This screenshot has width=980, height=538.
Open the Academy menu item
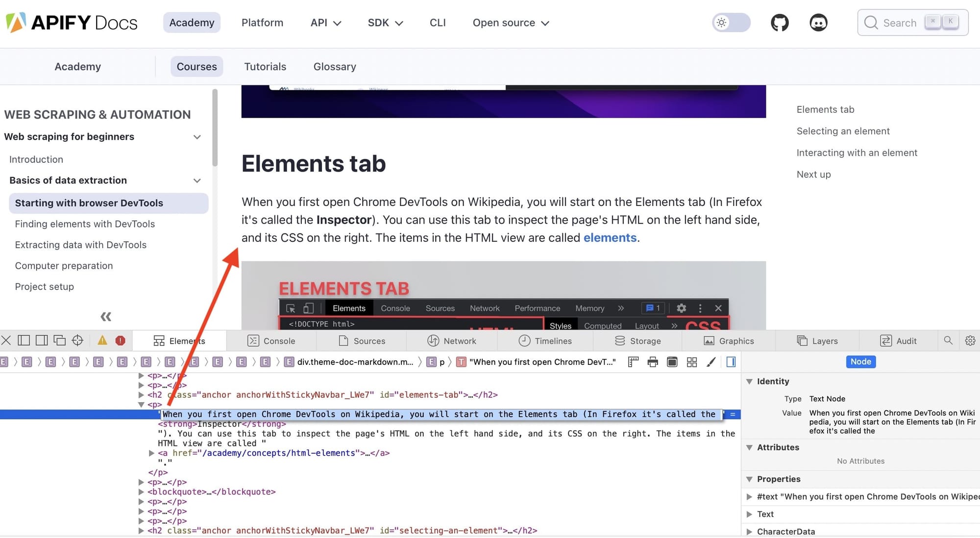pos(192,23)
